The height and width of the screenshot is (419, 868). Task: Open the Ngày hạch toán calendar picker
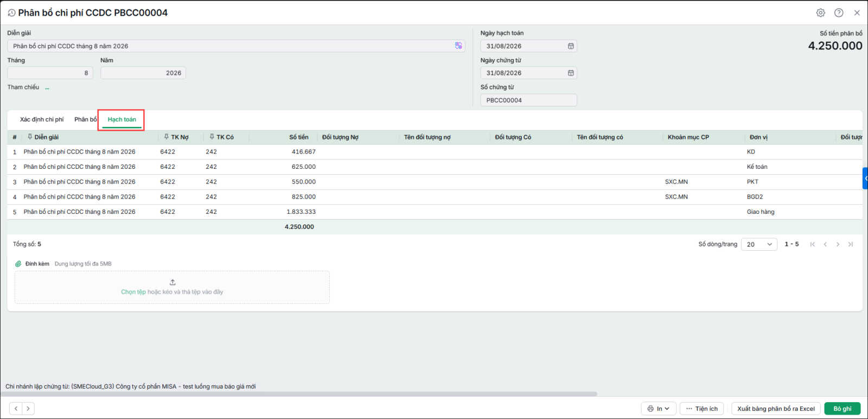[x=571, y=46]
